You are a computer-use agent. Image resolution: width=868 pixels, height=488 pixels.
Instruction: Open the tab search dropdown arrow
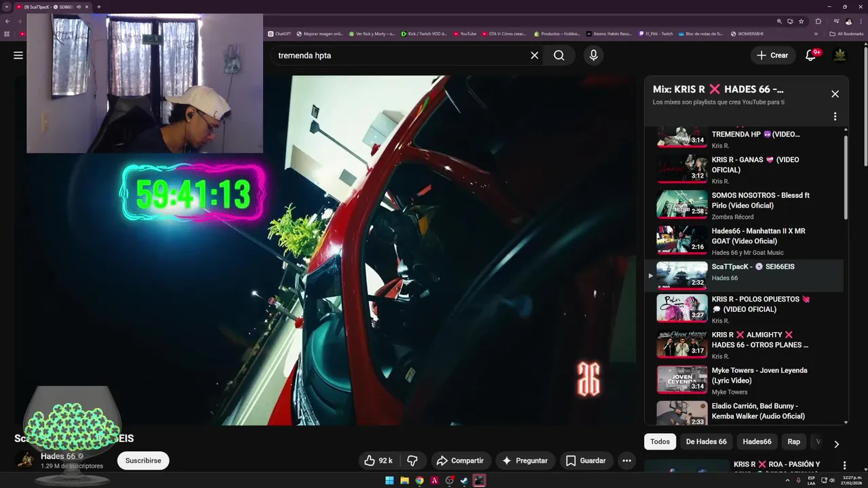[7, 7]
